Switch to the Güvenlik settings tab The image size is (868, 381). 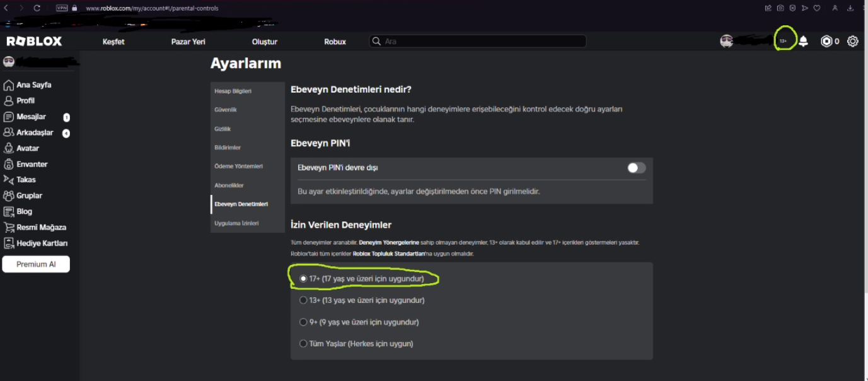(x=248, y=110)
